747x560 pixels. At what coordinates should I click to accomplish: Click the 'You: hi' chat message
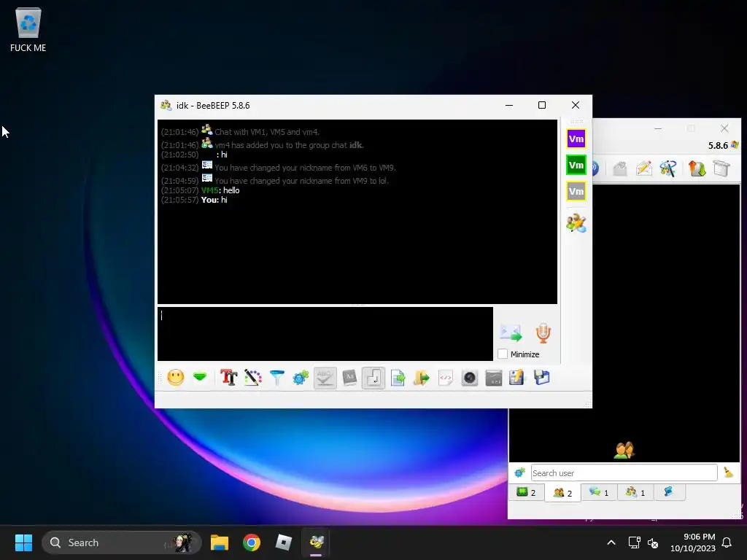point(214,200)
